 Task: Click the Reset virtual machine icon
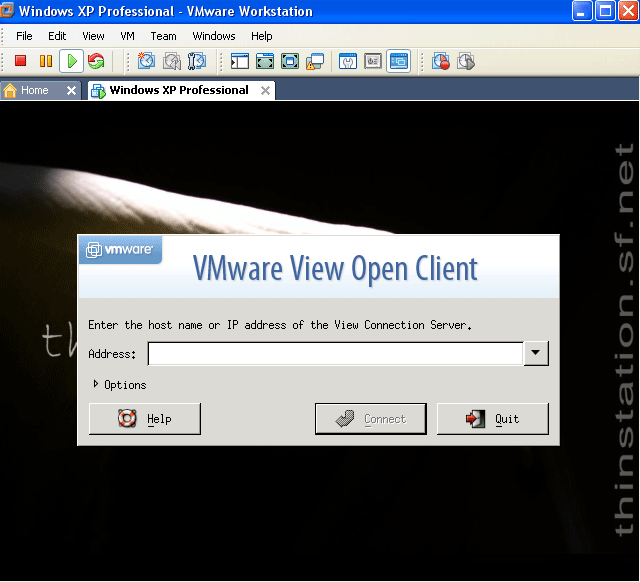pos(96,61)
